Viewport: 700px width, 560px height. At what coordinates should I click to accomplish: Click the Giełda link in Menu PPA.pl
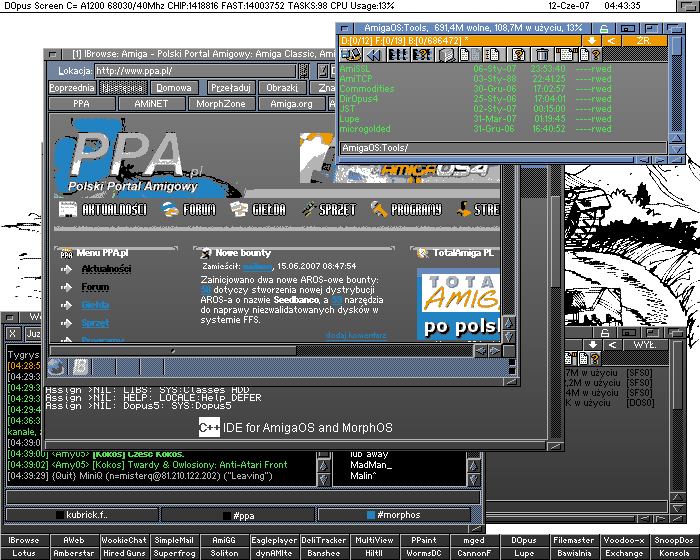95,305
